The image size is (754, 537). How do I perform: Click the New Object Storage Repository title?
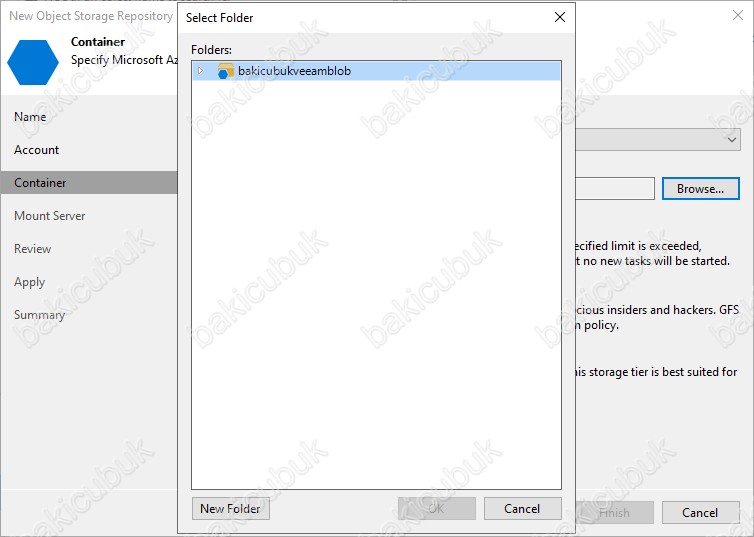(x=91, y=16)
